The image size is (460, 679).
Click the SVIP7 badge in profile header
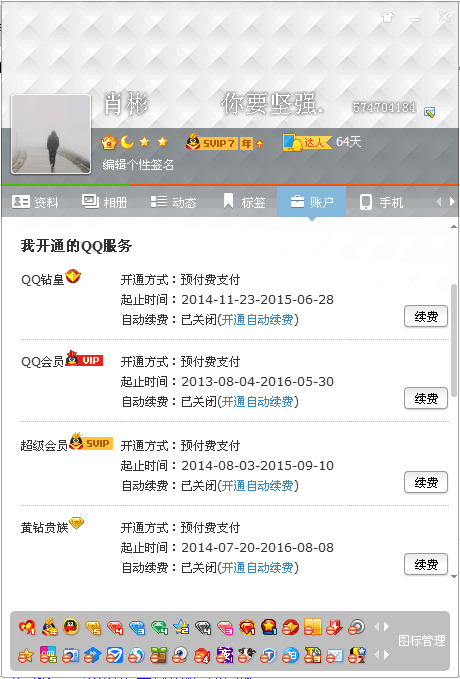(225, 142)
